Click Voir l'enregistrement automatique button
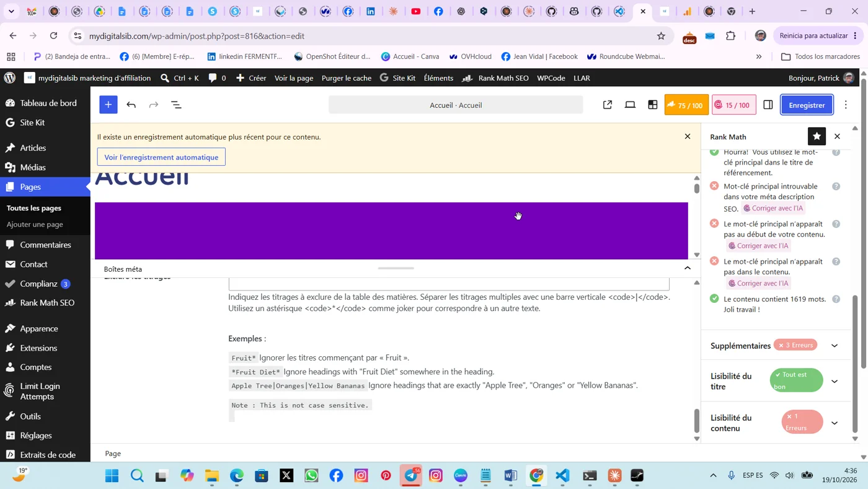 tap(161, 157)
